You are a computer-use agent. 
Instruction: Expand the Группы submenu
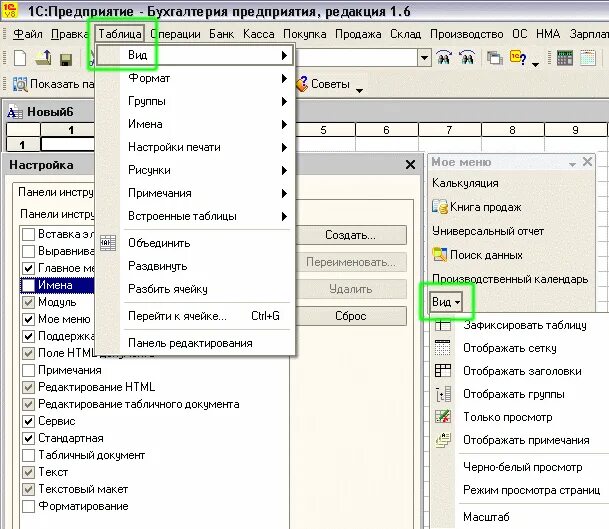point(195,101)
